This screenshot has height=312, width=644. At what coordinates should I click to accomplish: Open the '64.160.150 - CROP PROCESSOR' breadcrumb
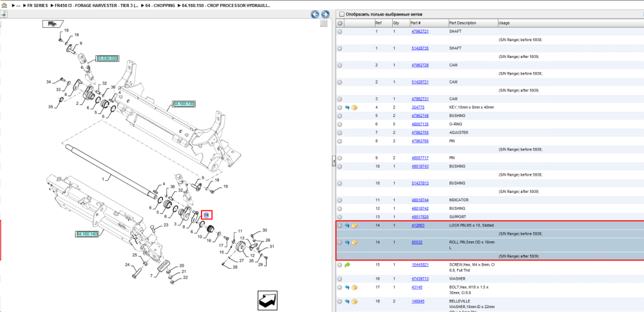(225, 6)
